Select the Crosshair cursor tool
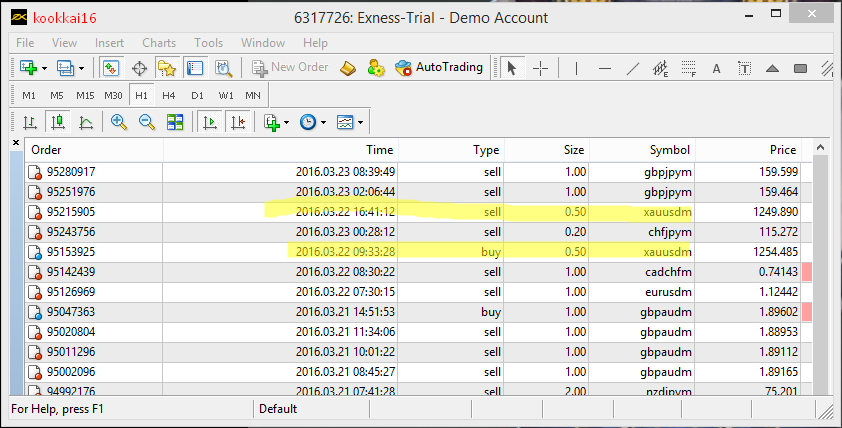The height and width of the screenshot is (428, 842). pos(540,68)
